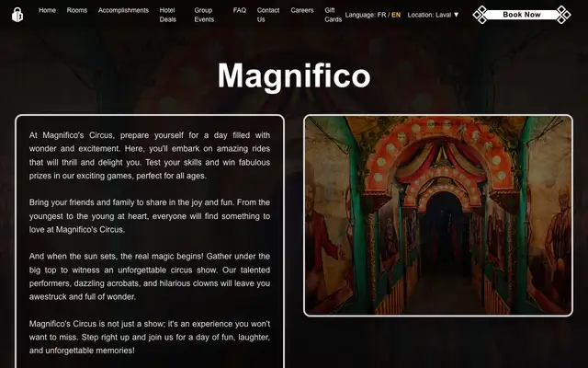The height and width of the screenshot is (368, 588).
Task: Open the Rooms menu item
Action: 77,10
